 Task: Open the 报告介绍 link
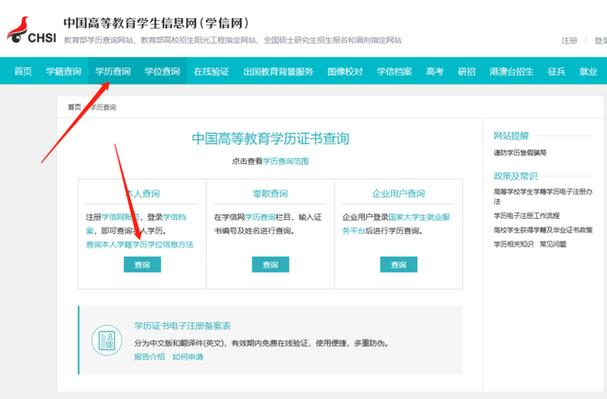pyautogui.click(x=149, y=357)
